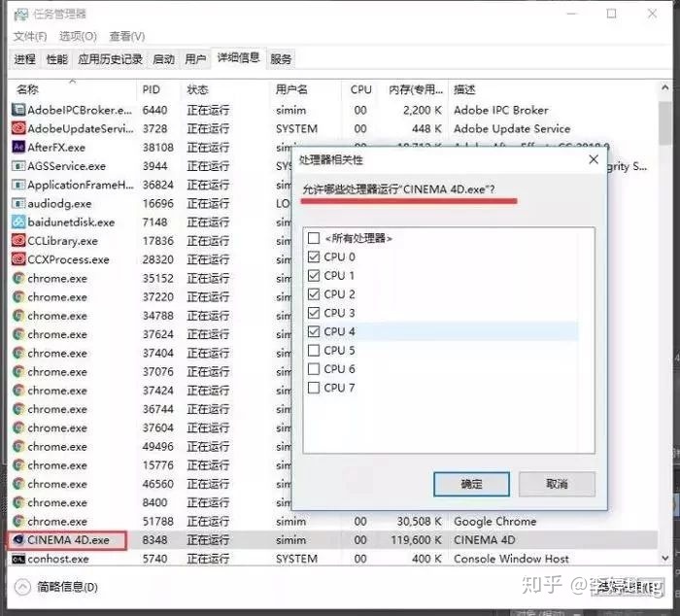The image size is (680, 616).
Task: Click the chrome.exe icon with PID 8400
Action: point(18,502)
